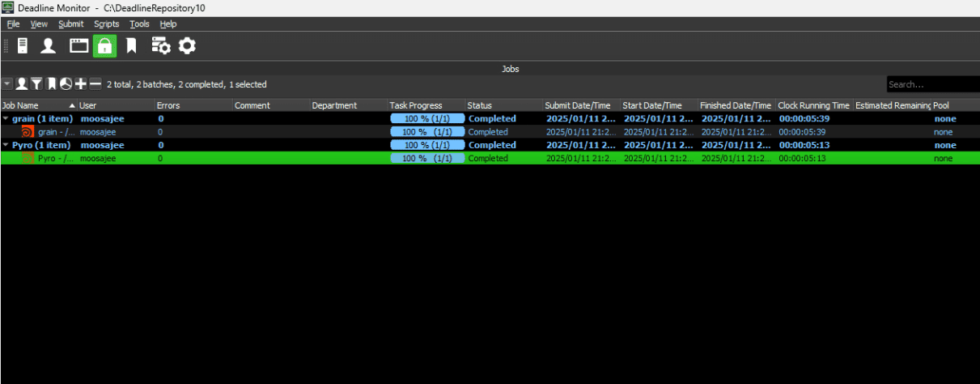This screenshot has width=980, height=384.
Task: Open the new panel window icon
Action: click(78, 46)
